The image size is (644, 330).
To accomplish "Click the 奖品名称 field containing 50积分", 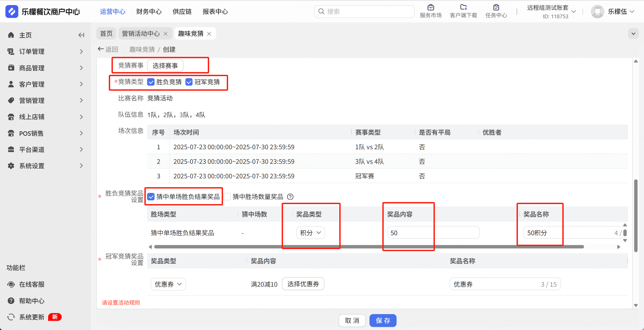I will click(573, 233).
